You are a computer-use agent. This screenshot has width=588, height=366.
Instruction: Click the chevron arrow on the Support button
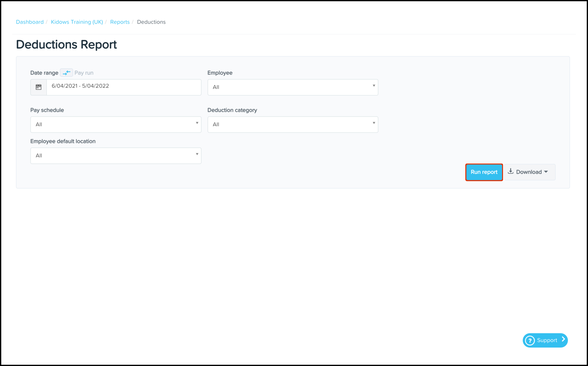click(563, 340)
